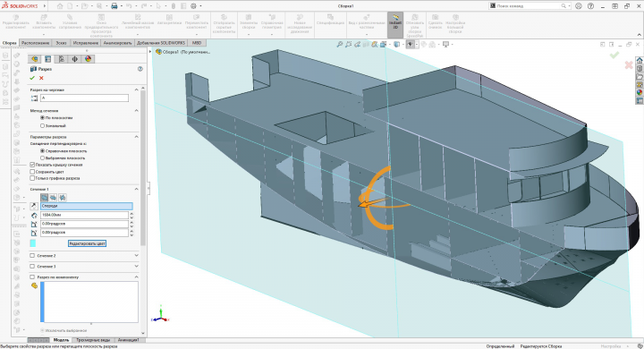
Task: Click the cyan section color swatch
Action: (33, 243)
